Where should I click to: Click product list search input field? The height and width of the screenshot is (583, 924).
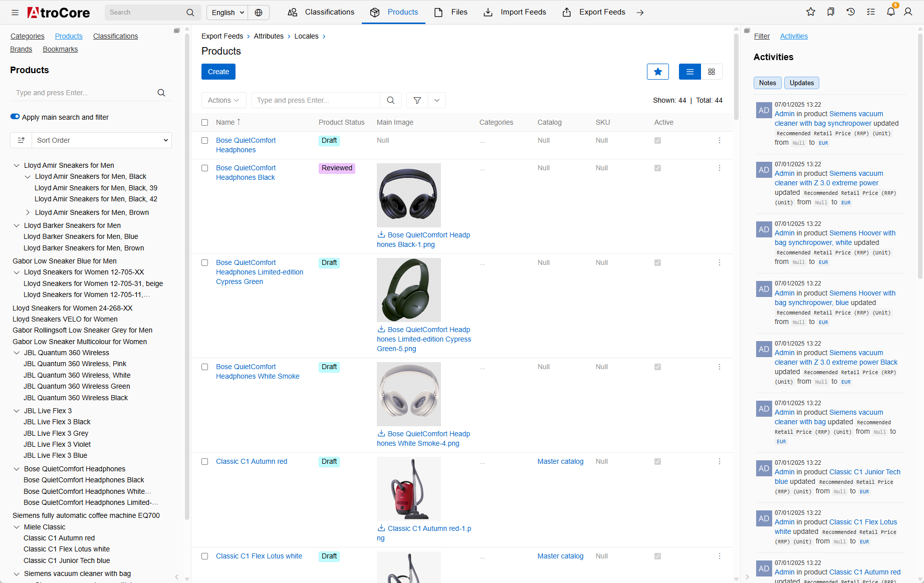tap(316, 100)
